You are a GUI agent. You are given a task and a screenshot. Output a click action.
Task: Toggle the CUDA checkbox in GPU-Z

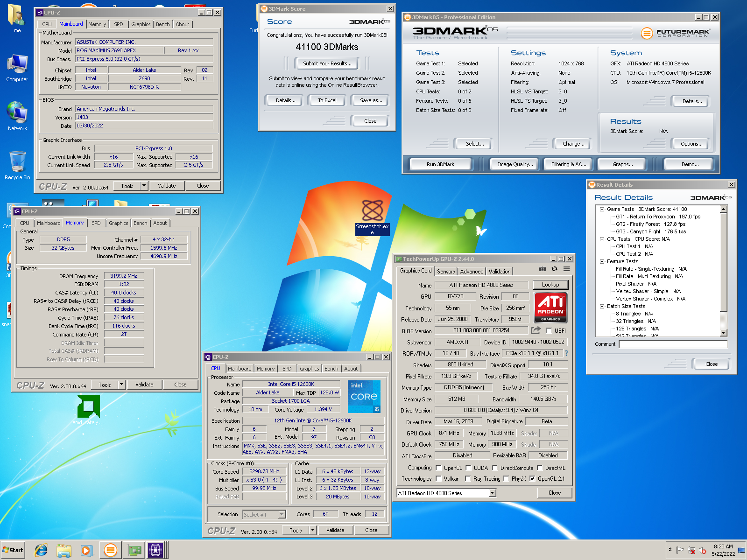click(468, 468)
